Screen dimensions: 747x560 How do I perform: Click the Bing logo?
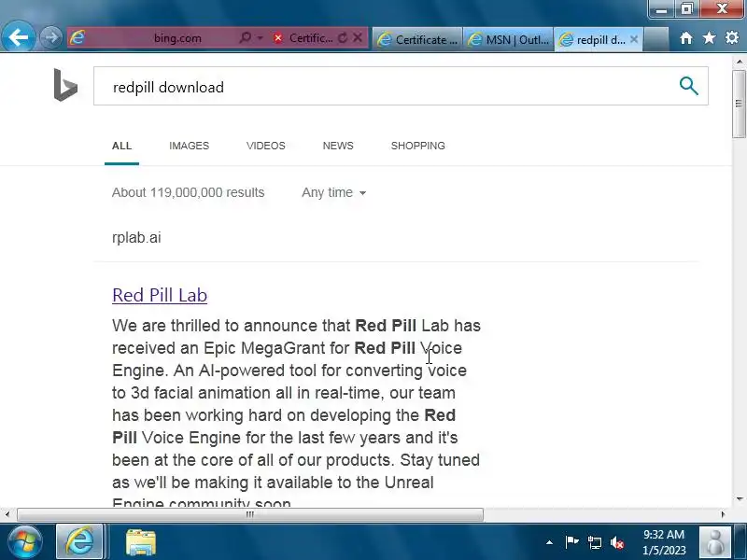[65, 85]
